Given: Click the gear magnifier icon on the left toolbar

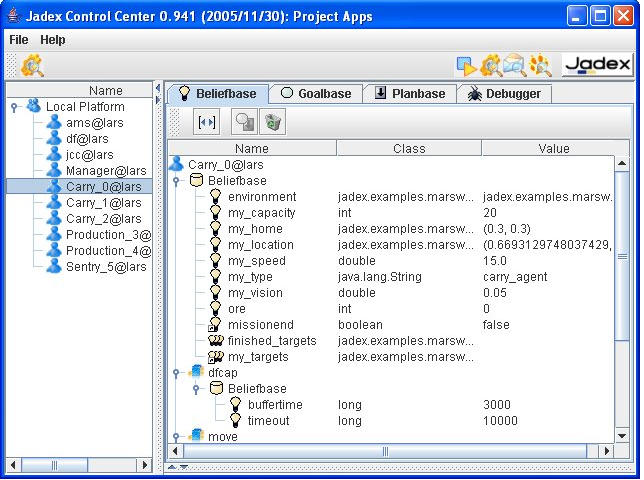Looking at the screenshot, I should coord(32,65).
